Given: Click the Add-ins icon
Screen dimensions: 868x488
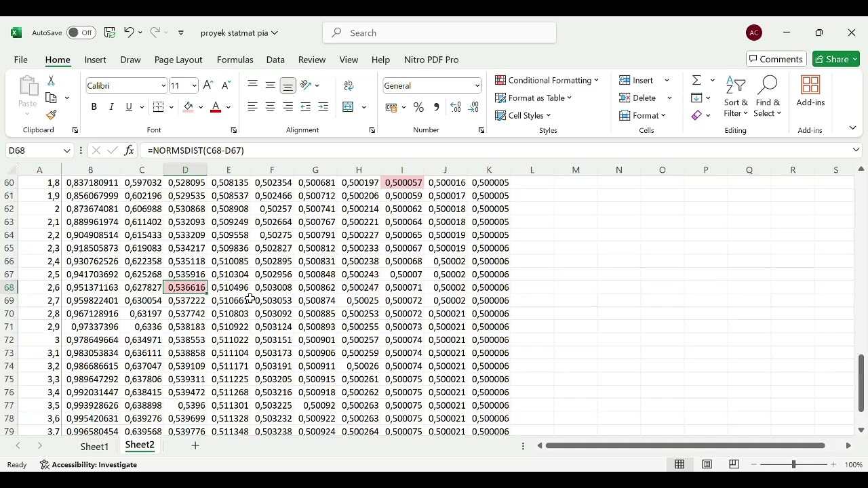Looking at the screenshot, I should [810, 91].
